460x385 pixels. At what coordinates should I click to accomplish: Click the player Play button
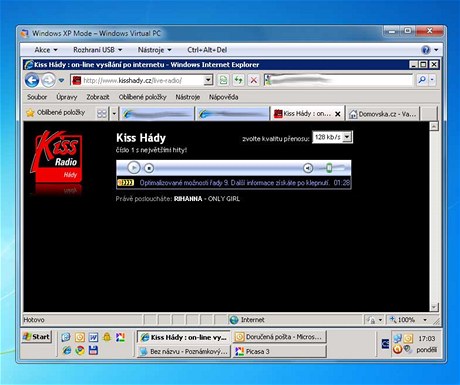(134, 168)
